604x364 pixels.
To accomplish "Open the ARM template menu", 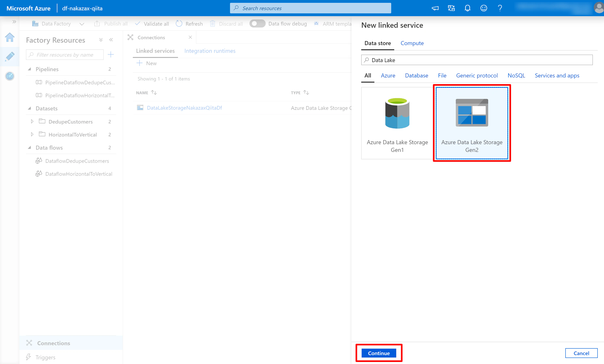I will click(333, 24).
